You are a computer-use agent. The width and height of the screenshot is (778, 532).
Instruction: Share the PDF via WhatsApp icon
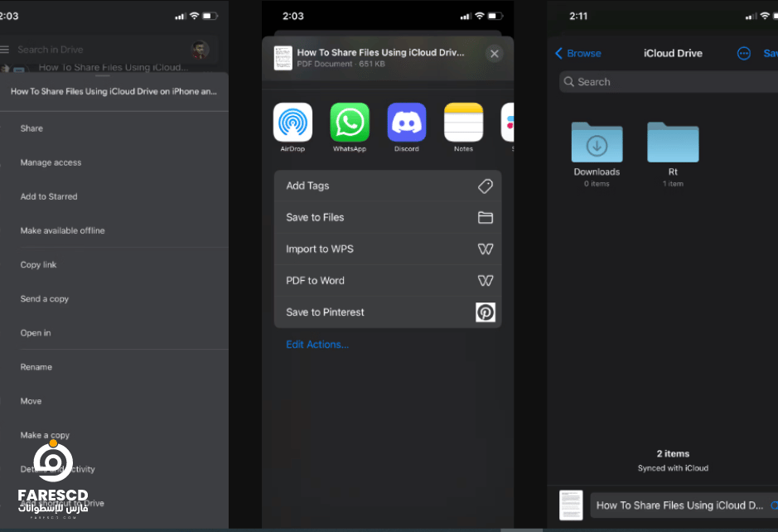pyautogui.click(x=350, y=122)
